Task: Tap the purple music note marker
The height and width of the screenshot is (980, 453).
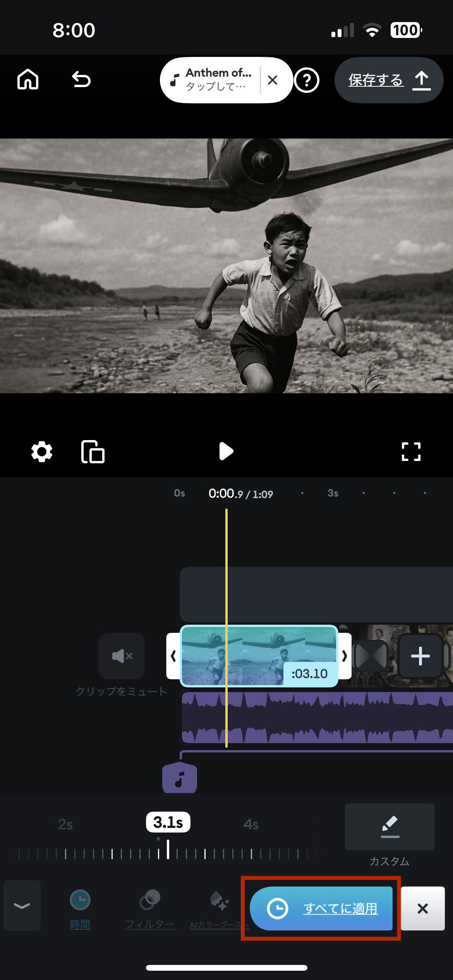Action: (179, 778)
